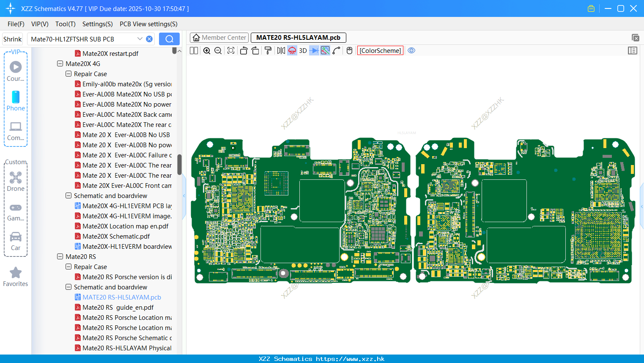
Task: Open the Courses sidebar icon
Action: [16, 71]
